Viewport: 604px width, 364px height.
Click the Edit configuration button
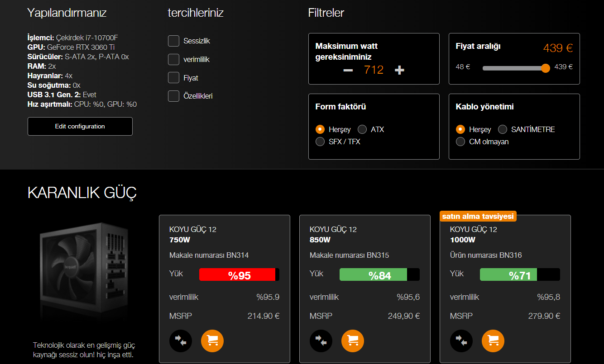80,127
